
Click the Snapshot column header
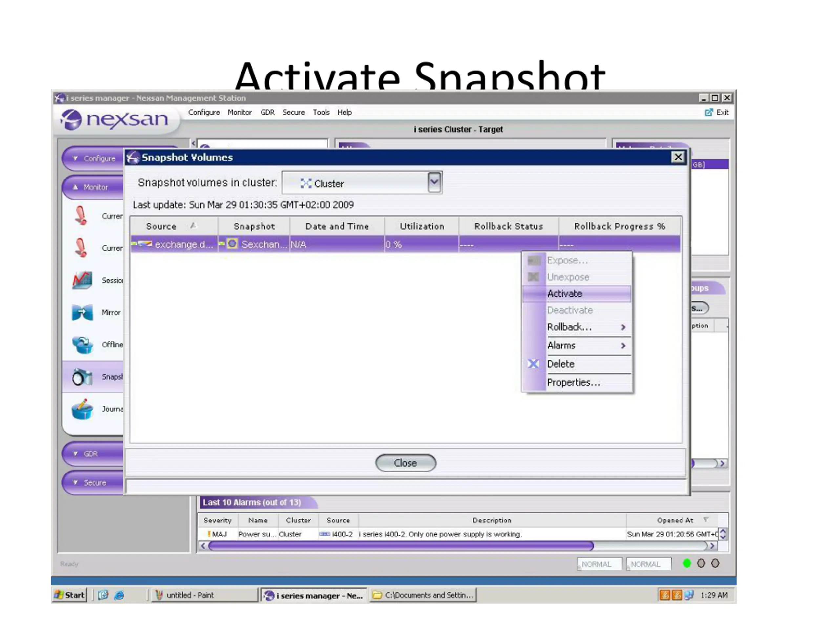(x=254, y=226)
